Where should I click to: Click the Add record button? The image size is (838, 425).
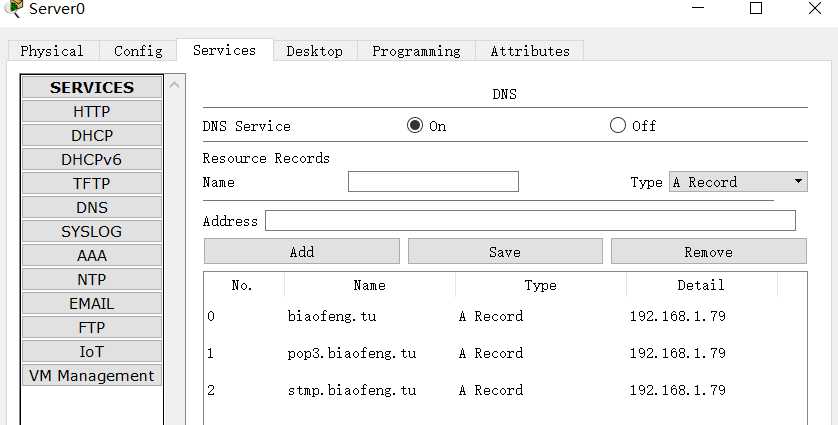click(301, 252)
